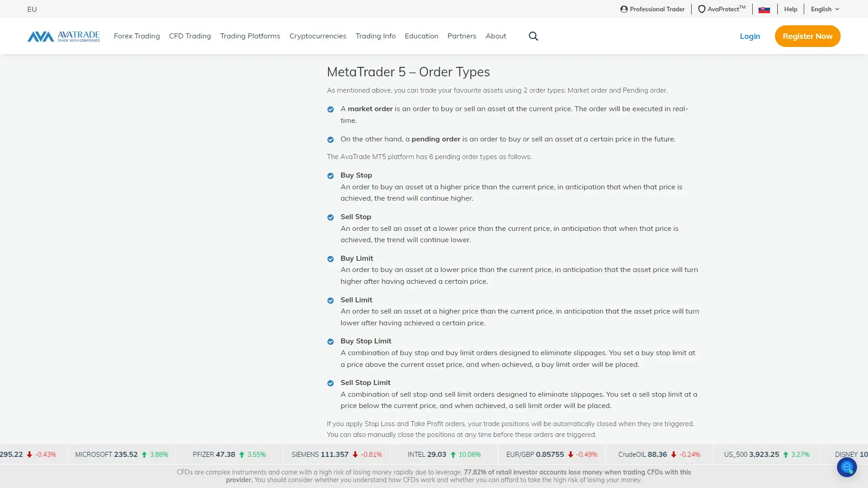This screenshot has width=868, height=488.
Task: Click the EU region label
Action: click(32, 9)
